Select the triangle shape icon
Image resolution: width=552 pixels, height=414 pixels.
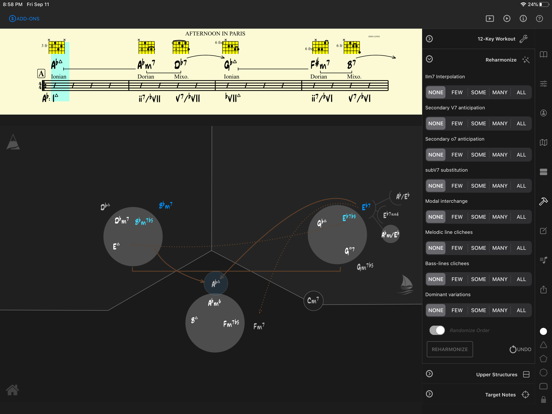[544, 345]
